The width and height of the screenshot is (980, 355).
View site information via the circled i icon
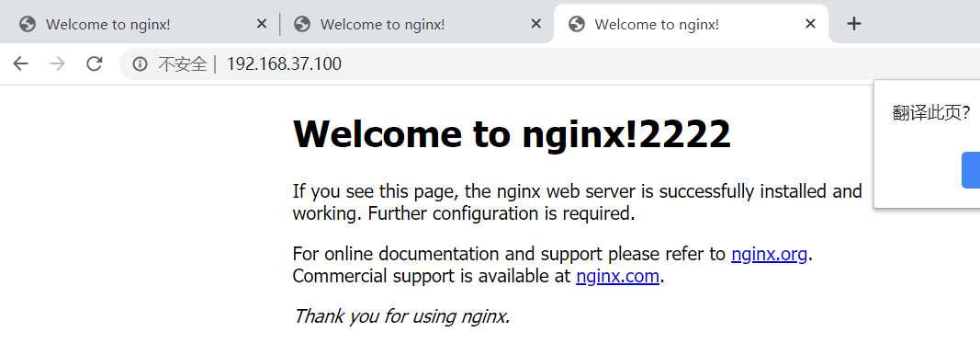140,63
